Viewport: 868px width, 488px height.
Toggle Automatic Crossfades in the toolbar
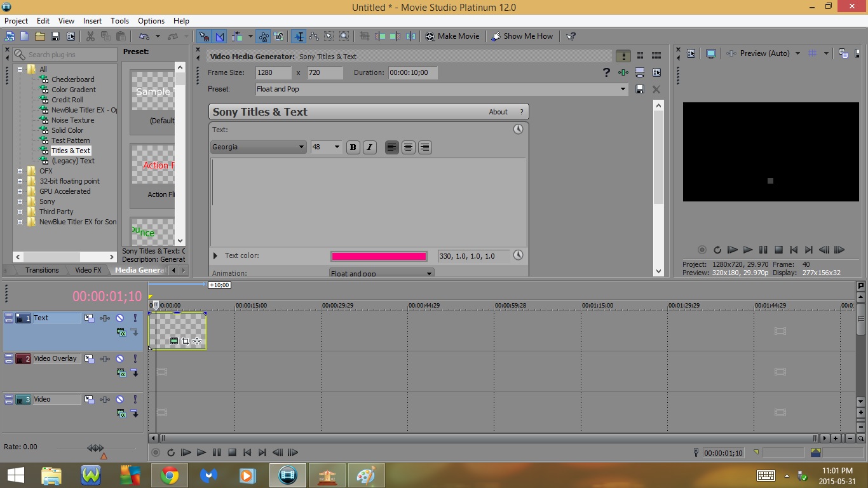220,36
